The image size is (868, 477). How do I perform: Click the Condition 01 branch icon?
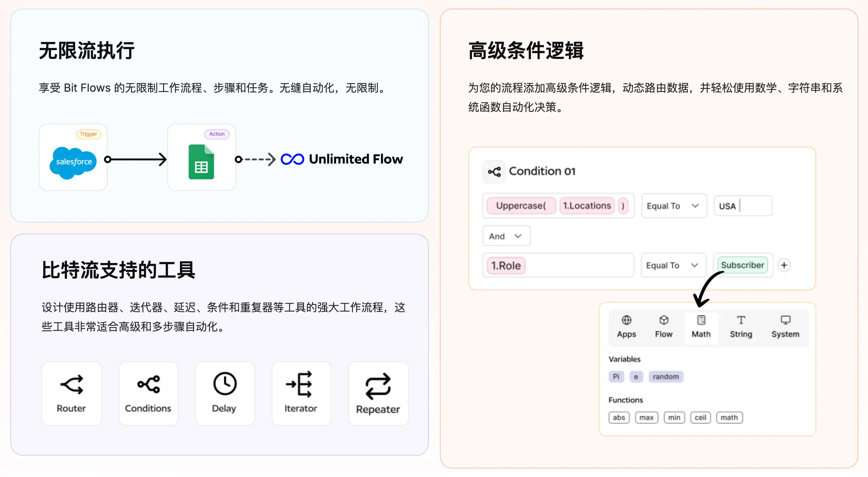pyautogui.click(x=494, y=172)
